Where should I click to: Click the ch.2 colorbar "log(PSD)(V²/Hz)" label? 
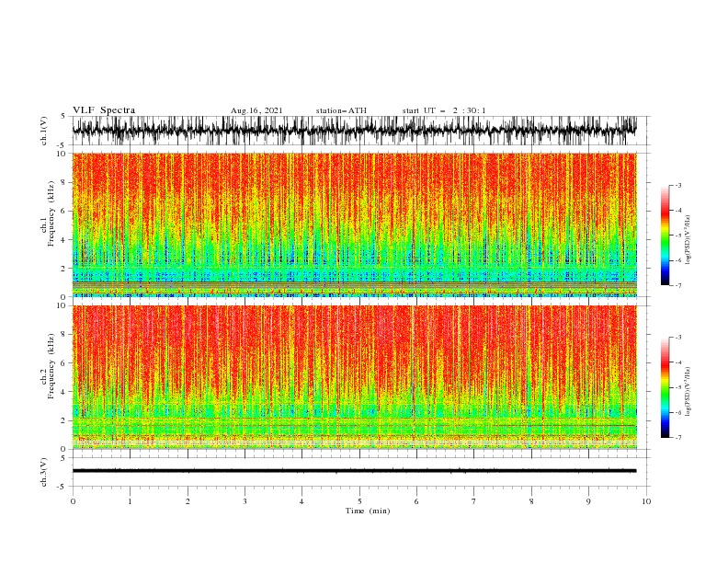688,392
